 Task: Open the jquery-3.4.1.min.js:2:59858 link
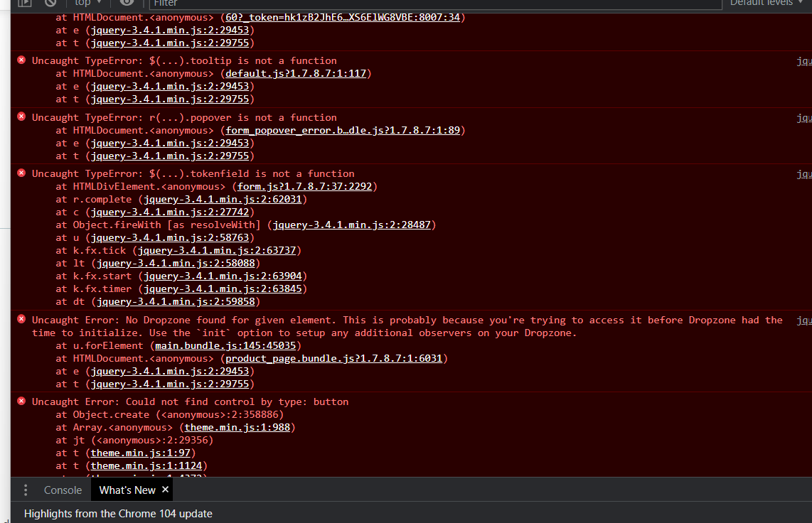(176, 301)
